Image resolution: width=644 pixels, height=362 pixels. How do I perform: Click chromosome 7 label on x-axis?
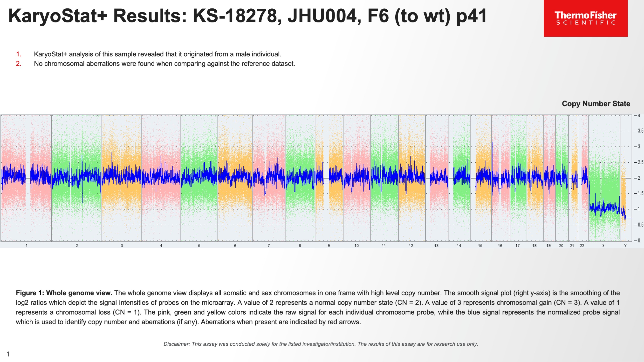pos(269,246)
